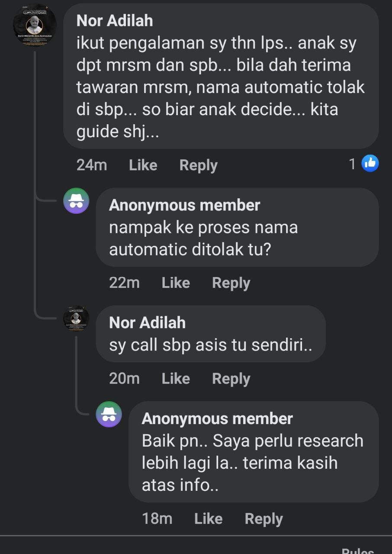Image resolution: width=392 pixels, height=554 pixels.
Task: Click the 24m timestamp
Action: click(x=92, y=165)
